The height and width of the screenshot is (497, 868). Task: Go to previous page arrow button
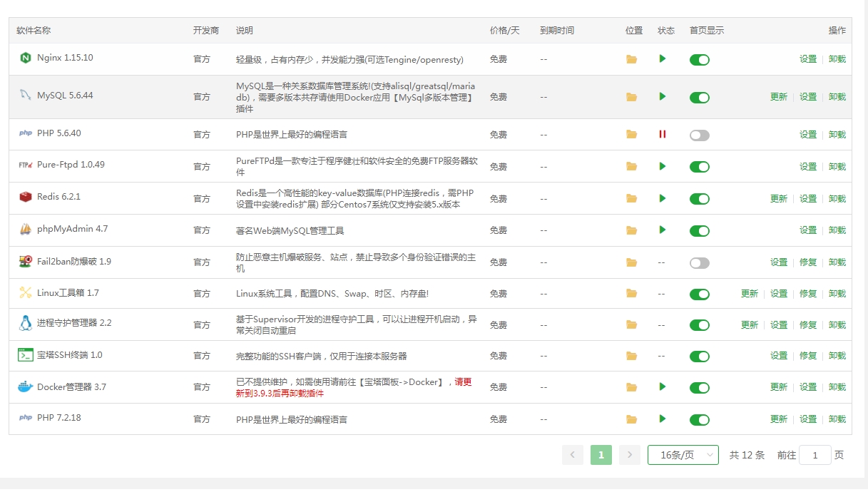[573, 455]
